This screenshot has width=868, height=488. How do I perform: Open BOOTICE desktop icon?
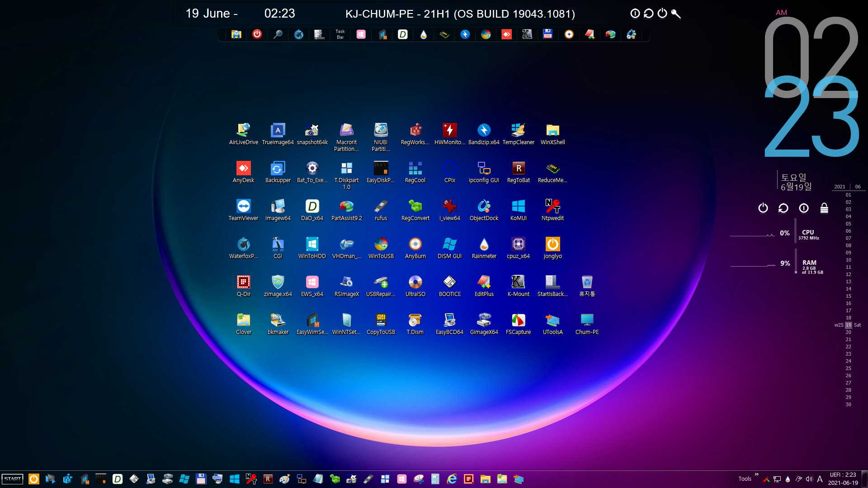[449, 286]
